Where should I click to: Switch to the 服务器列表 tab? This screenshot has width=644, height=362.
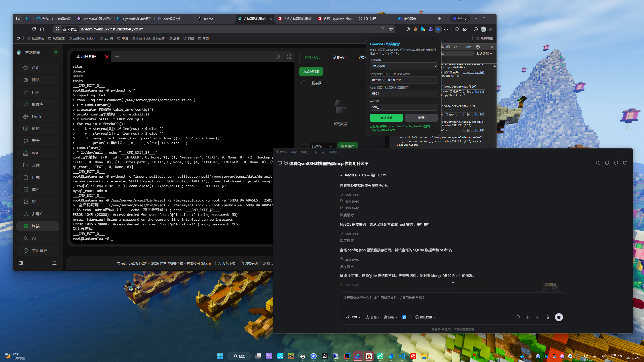313,57
